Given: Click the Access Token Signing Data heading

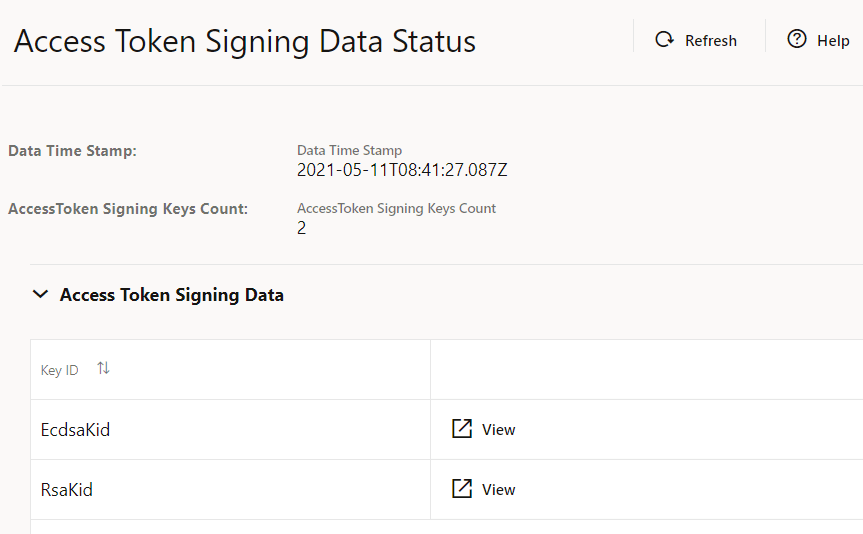Looking at the screenshot, I should click(172, 295).
